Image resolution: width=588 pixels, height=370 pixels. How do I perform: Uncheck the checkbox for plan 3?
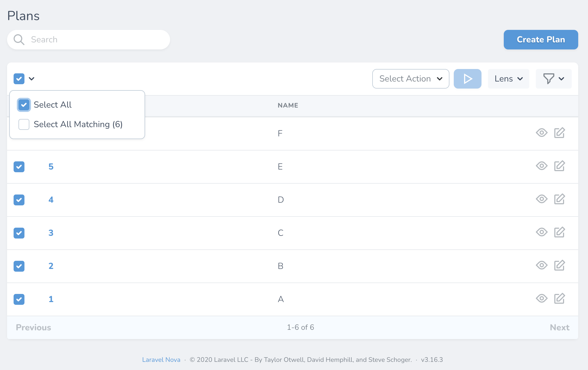pos(19,233)
